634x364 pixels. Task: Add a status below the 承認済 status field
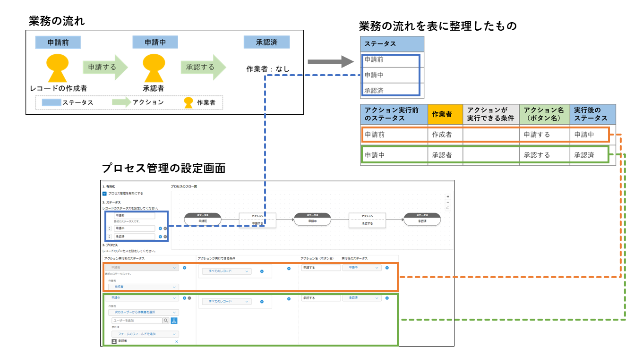pyautogui.click(x=160, y=237)
